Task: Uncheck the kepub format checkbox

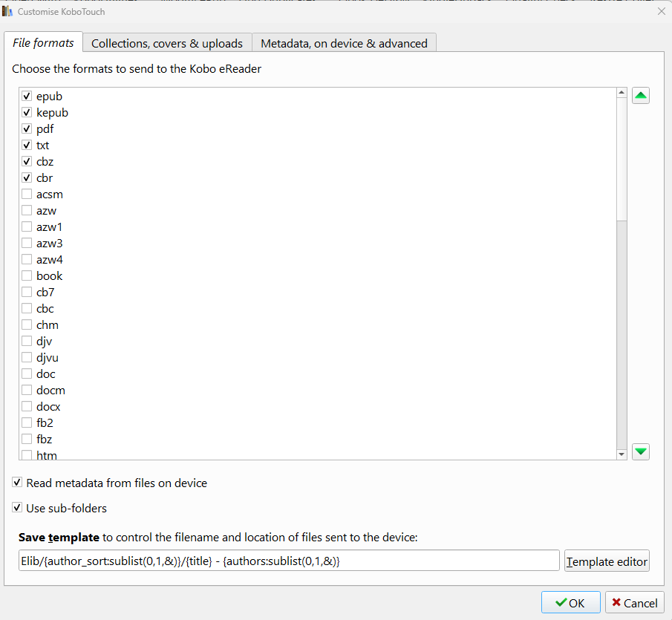Action: (27, 112)
